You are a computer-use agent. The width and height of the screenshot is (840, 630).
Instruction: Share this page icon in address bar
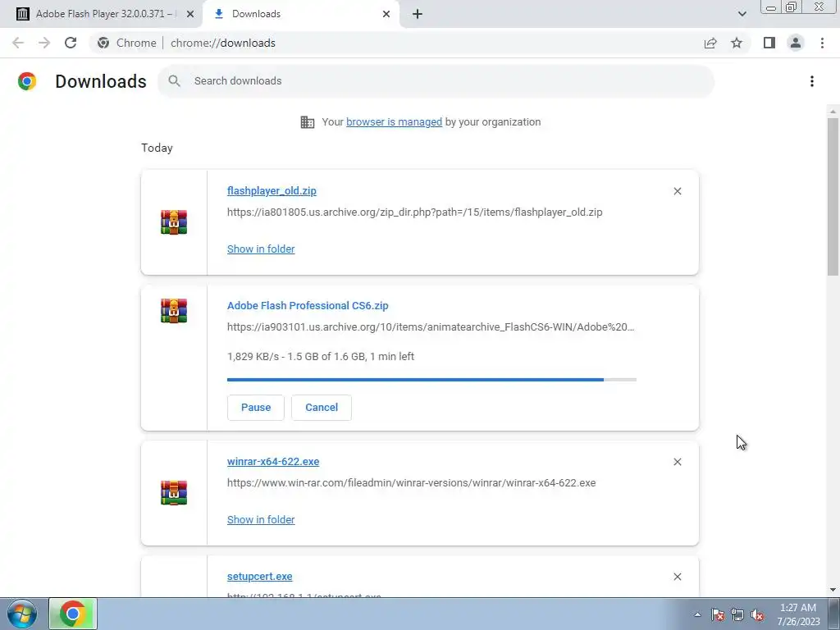[x=710, y=43]
